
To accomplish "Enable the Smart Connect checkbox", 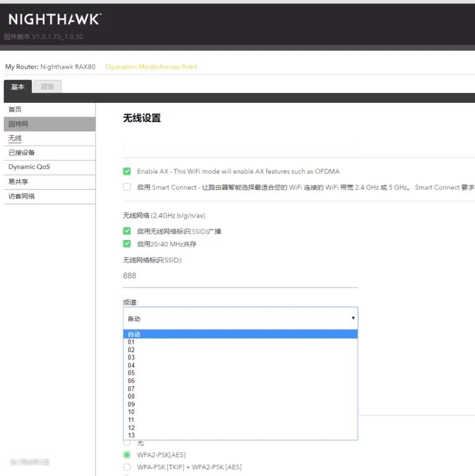I will [x=127, y=187].
